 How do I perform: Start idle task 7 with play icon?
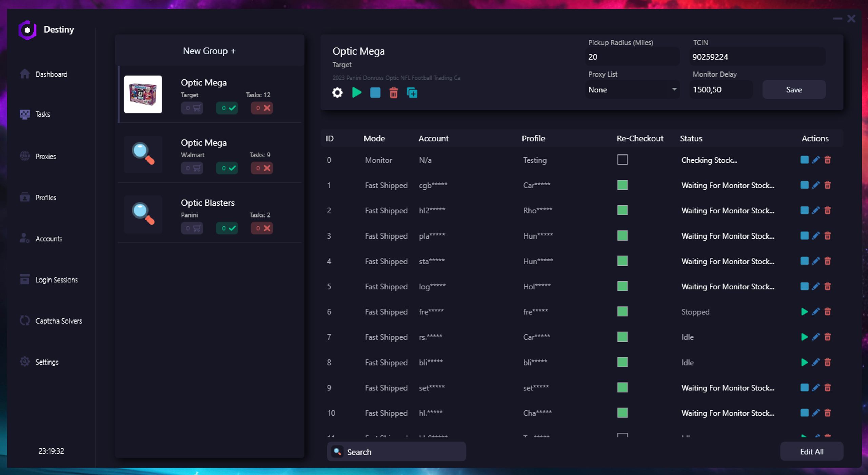tap(804, 337)
